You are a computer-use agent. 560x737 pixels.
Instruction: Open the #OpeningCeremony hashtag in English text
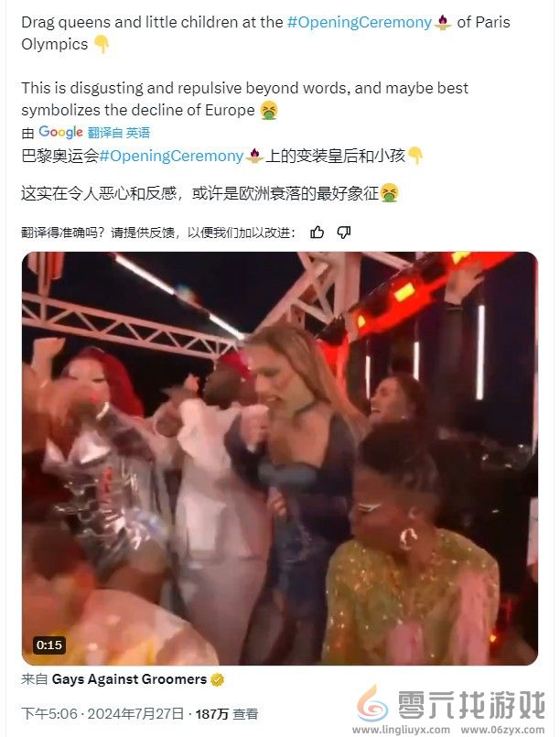tap(360, 22)
